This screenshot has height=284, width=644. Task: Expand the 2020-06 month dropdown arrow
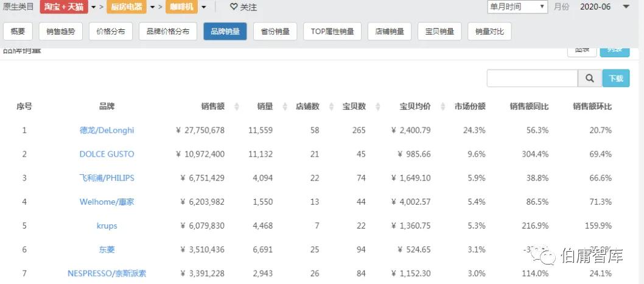pos(626,7)
